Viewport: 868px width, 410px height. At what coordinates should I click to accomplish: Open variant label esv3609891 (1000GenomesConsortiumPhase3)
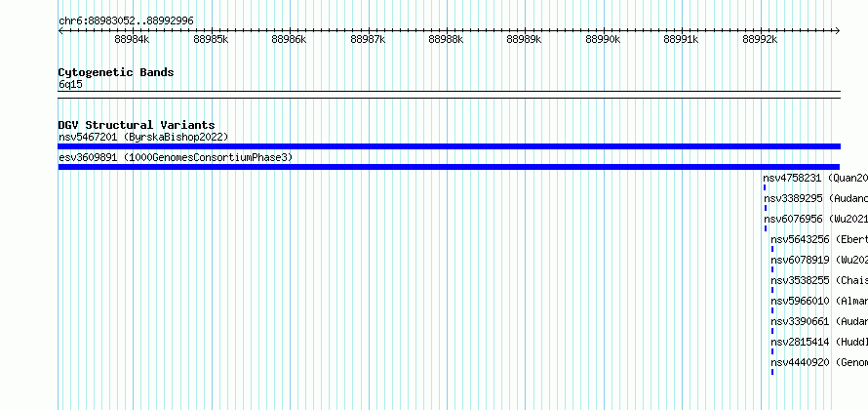[176, 157]
